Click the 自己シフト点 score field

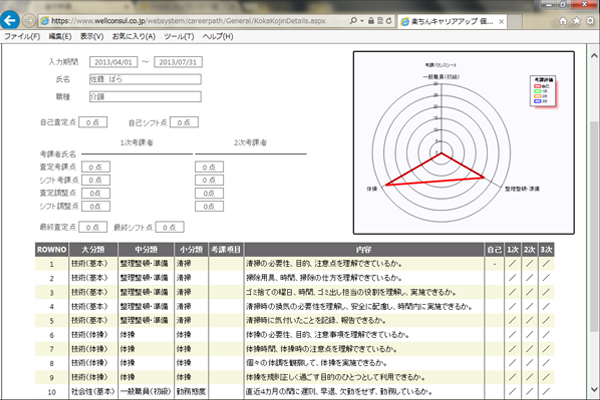pyautogui.click(x=184, y=122)
